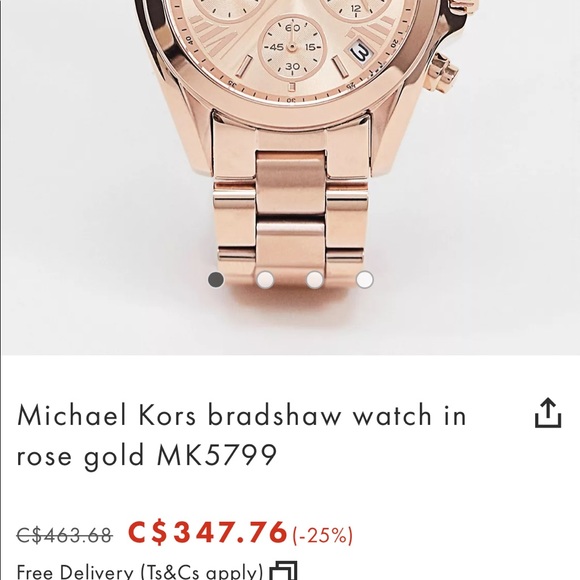Open the Ts&Cs overlay icon after Free Delivery
This screenshot has height=580, width=580.
283,570
